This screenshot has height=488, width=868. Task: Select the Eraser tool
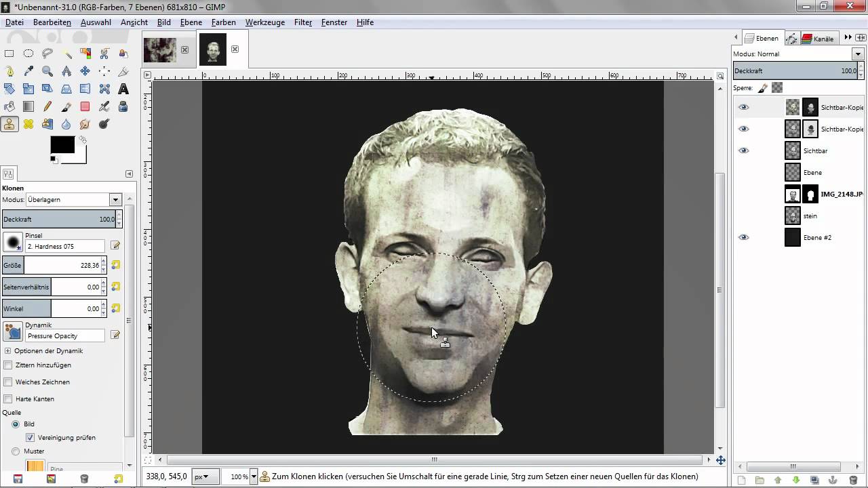[85, 106]
